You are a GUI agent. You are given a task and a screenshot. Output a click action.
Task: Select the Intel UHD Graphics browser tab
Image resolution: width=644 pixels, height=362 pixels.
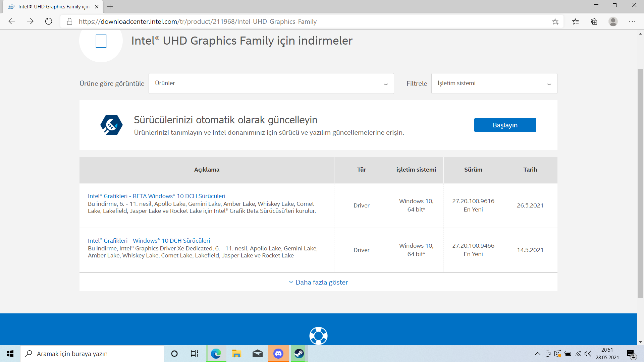click(x=54, y=7)
